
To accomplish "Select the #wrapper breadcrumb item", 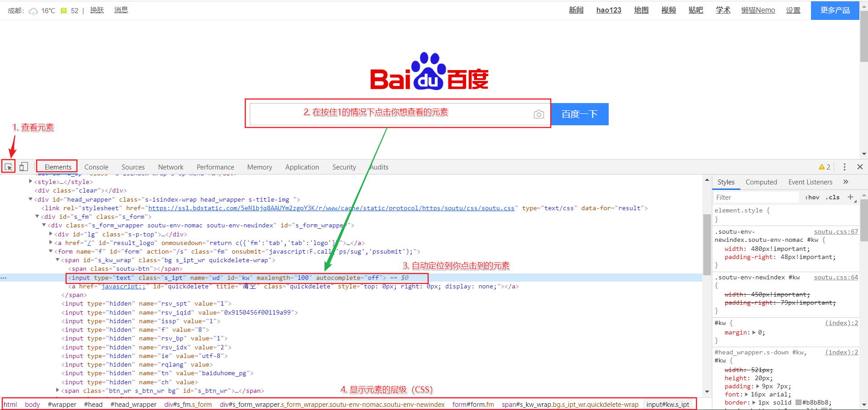I will pyautogui.click(x=62, y=404).
